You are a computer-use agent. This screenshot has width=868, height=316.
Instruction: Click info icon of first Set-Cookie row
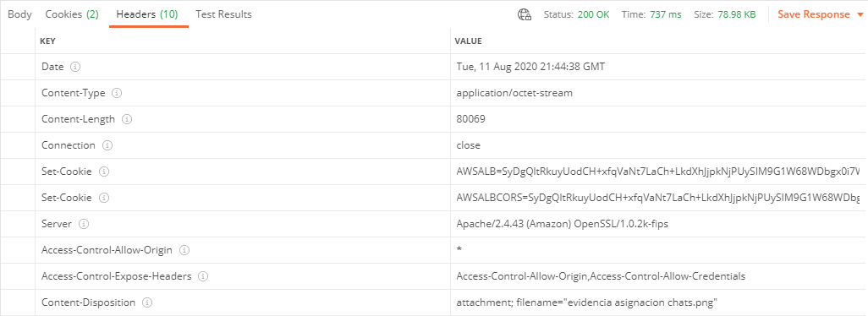tap(103, 172)
